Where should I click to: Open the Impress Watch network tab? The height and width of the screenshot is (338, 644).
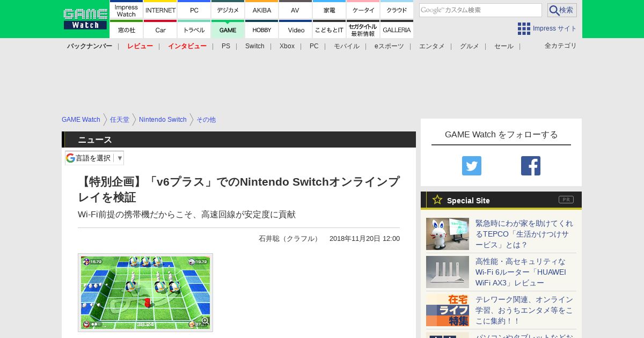click(x=126, y=9)
